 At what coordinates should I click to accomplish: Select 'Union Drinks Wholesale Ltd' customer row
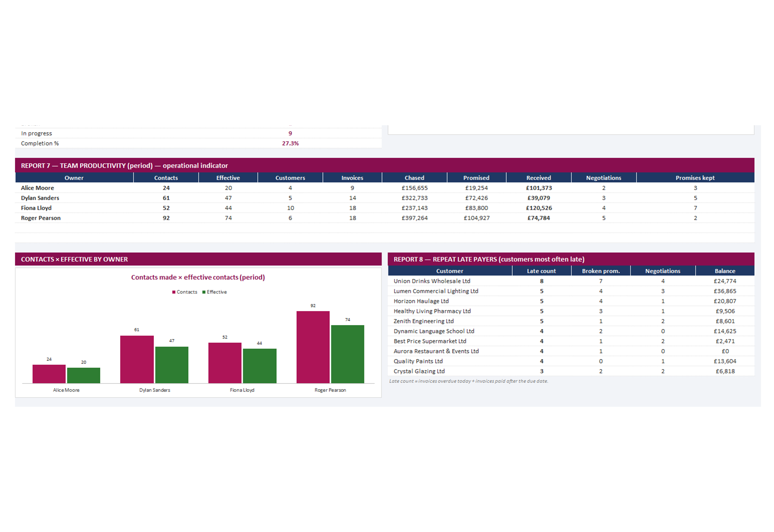point(571,281)
